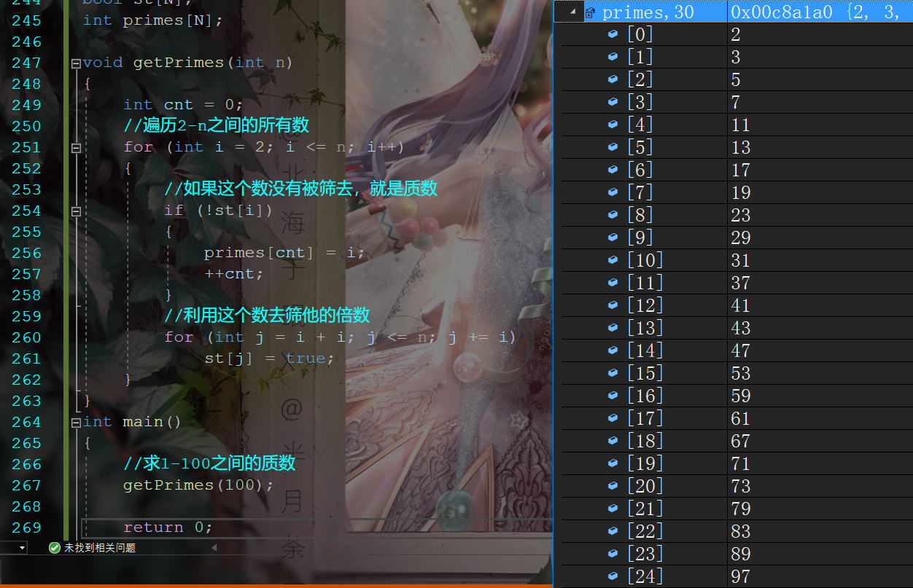Select the [4] element name

(640, 125)
